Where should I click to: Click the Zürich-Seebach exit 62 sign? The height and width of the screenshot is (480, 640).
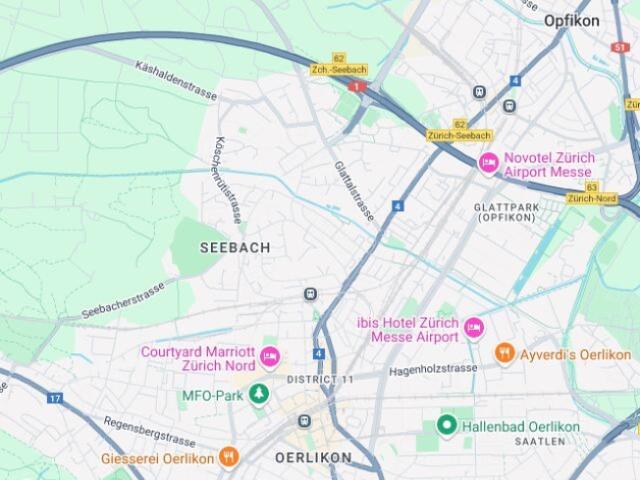click(x=459, y=130)
